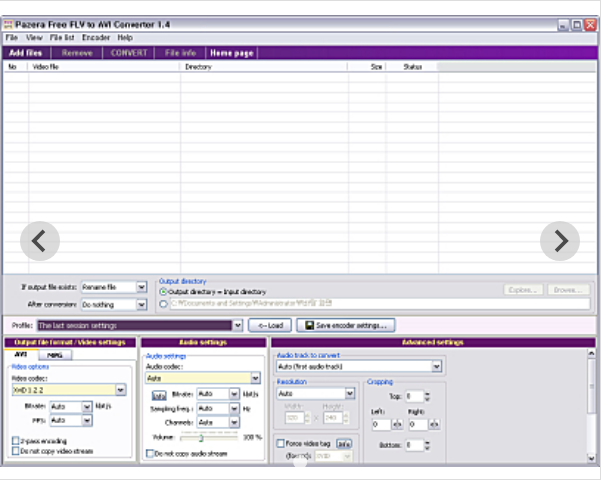Enable Force video tag checkbox
The image size is (601, 481).
[x=280, y=443]
